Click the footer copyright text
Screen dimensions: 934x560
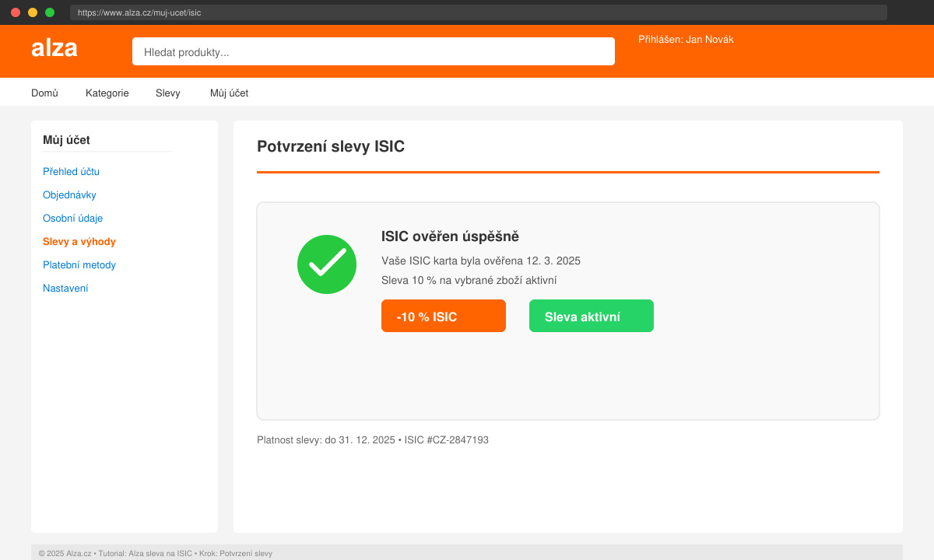tap(156, 554)
